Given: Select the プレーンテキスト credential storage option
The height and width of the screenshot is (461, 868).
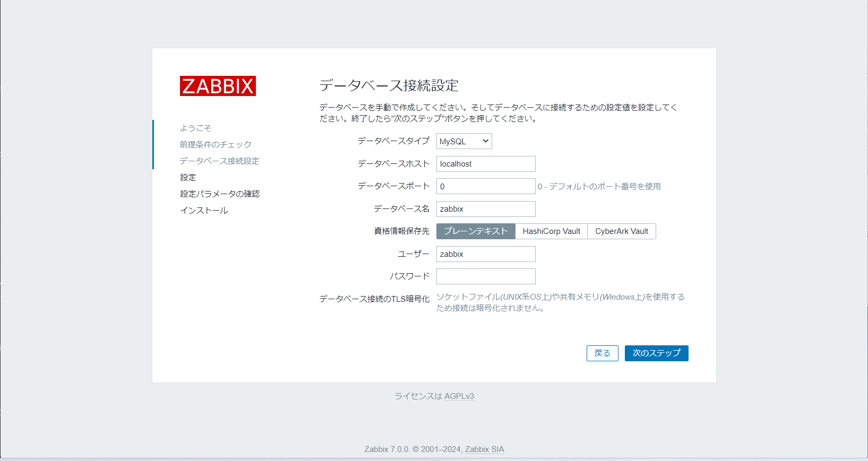Looking at the screenshot, I should [x=475, y=231].
